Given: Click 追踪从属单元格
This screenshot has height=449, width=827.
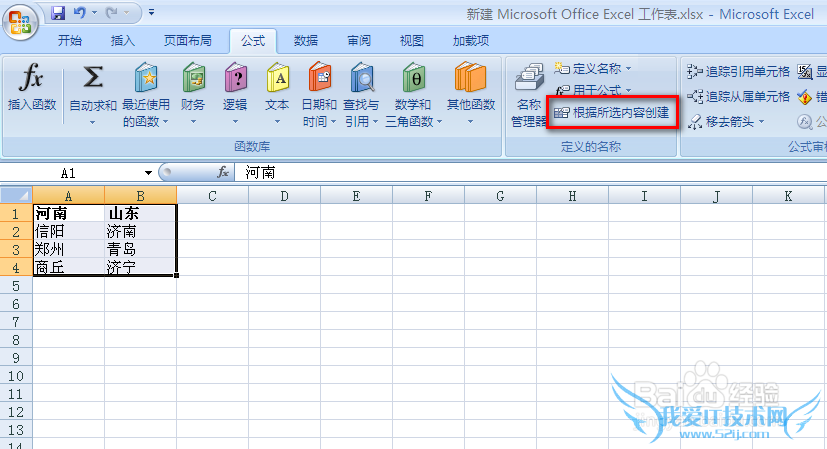Looking at the screenshot, I should (x=738, y=97).
